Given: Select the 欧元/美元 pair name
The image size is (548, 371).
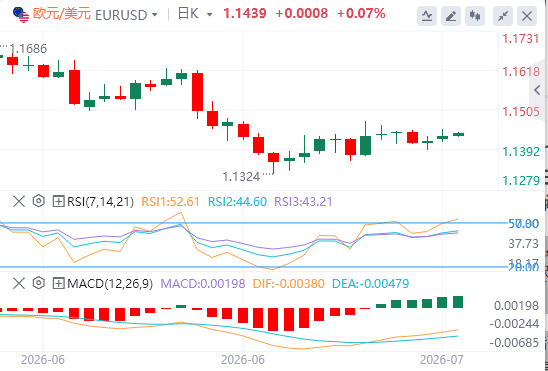Looking at the screenshot, I should (x=62, y=14).
